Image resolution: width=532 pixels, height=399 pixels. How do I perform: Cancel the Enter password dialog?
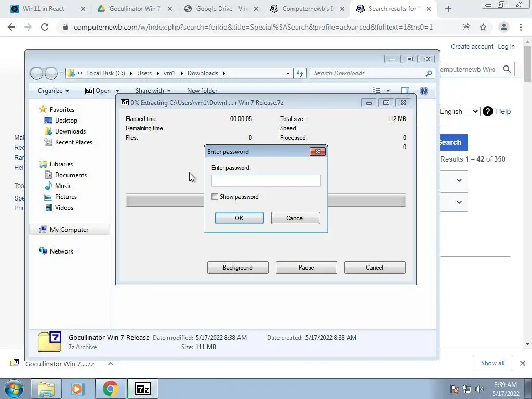pos(295,218)
